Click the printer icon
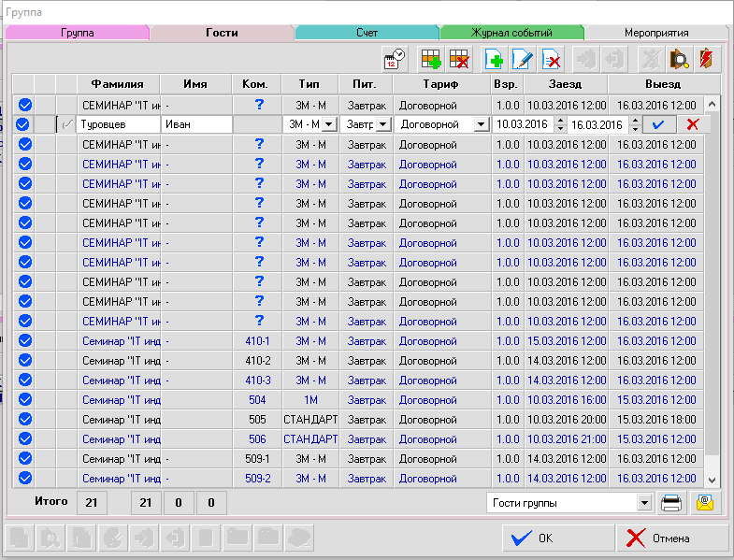 tap(672, 503)
